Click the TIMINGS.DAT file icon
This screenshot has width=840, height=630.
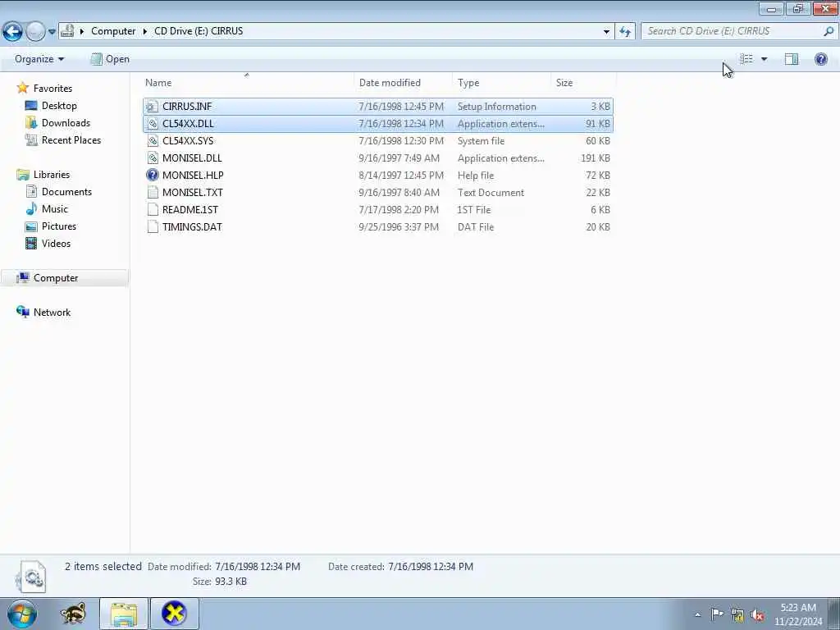point(153,226)
